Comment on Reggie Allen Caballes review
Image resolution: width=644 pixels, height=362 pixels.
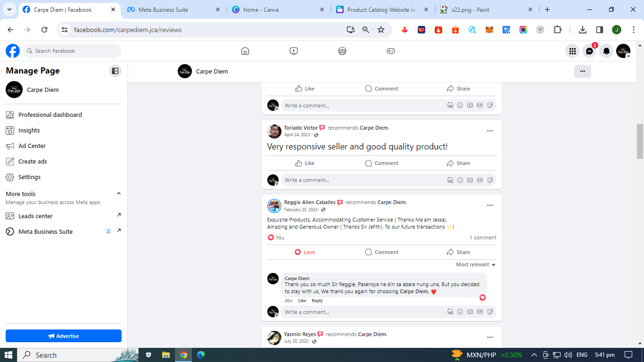pos(381,252)
